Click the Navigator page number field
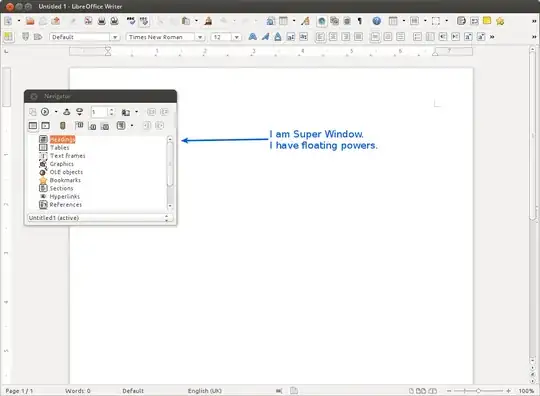This screenshot has width=540, height=396. pos(100,112)
